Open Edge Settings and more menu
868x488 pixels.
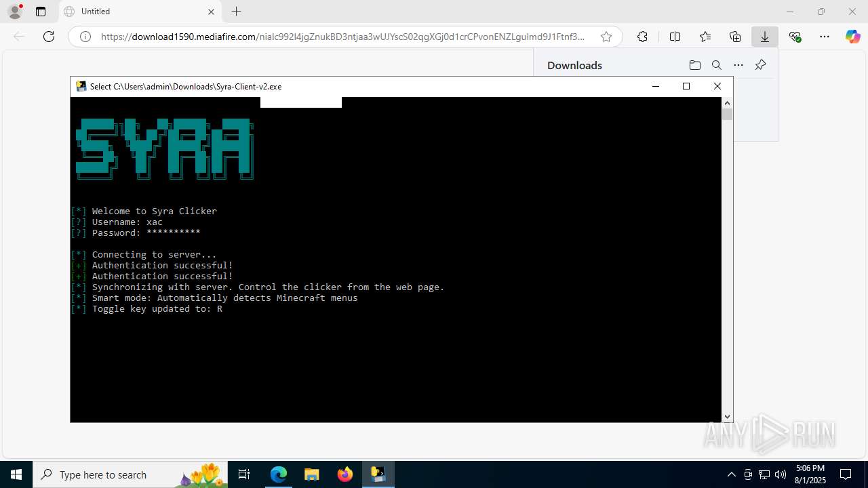click(x=825, y=37)
